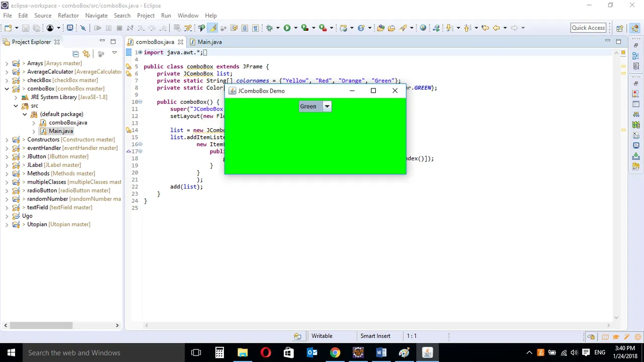Go back with the yellow Back arrow
The width and height of the screenshot is (644, 362).
[x=496, y=28]
